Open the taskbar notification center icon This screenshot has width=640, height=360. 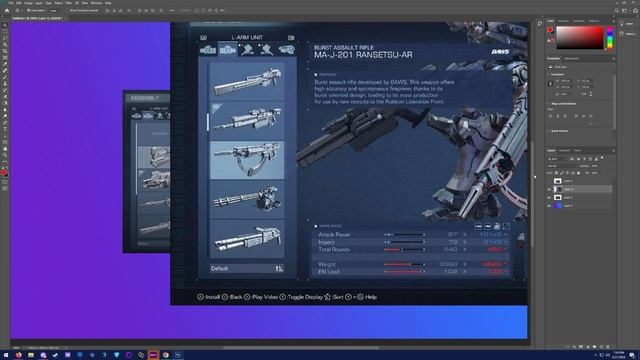tap(632, 355)
